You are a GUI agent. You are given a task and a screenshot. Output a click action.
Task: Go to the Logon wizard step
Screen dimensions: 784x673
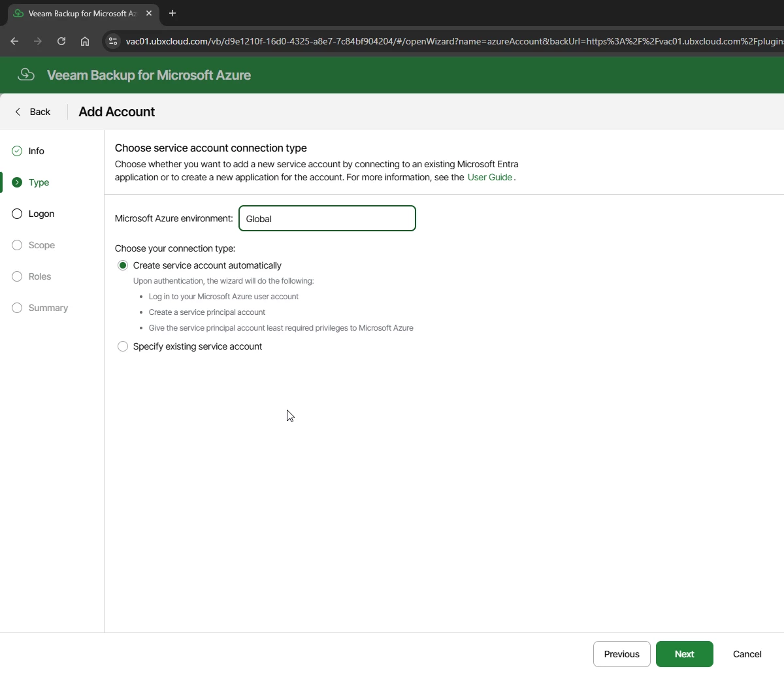[41, 214]
